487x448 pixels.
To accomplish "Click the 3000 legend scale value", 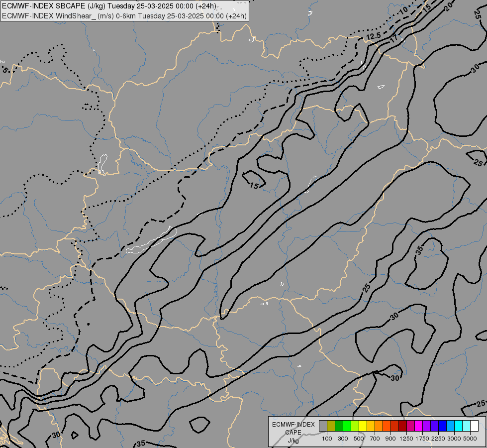I will pyautogui.click(x=454, y=439).
